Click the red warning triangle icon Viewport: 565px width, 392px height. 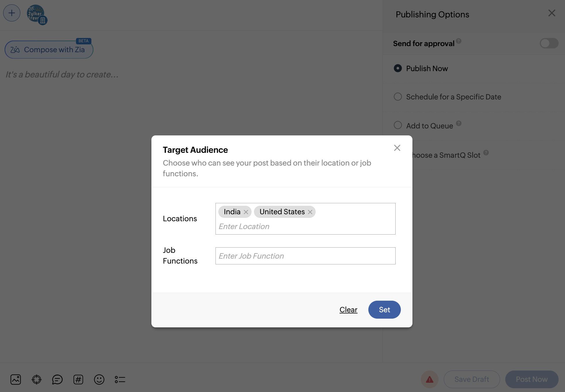coord(430,379)
